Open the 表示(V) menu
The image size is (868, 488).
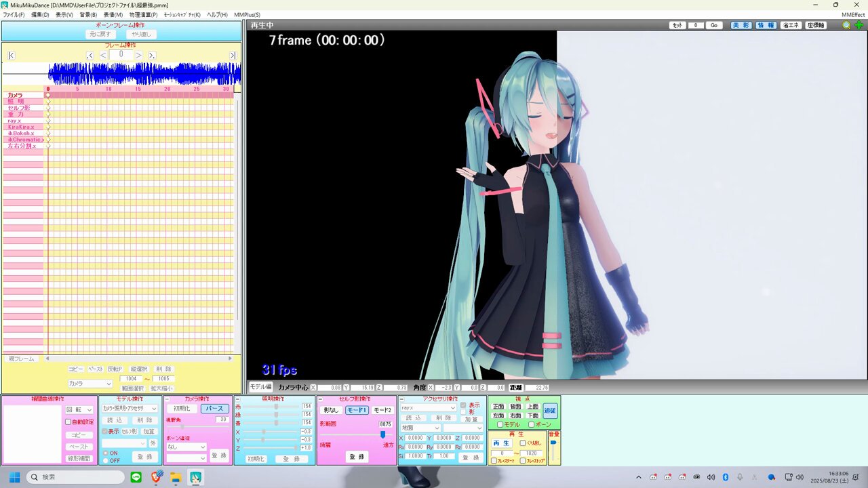pos(64,14)
